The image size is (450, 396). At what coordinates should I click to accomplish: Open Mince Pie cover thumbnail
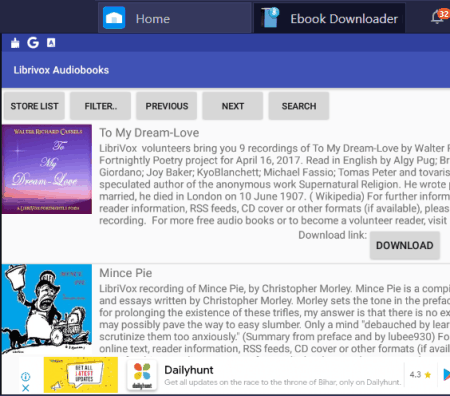coord(47,309)
